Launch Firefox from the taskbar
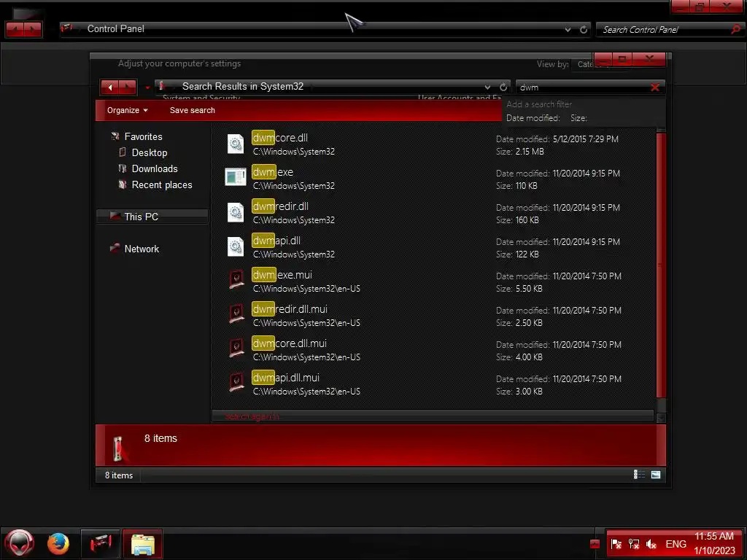 58,543
